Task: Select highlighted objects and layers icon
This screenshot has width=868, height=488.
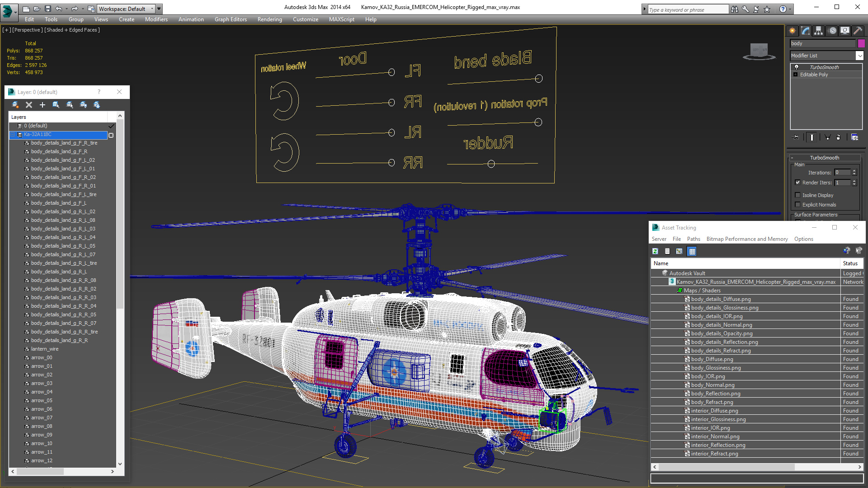Action: [56, 105]
